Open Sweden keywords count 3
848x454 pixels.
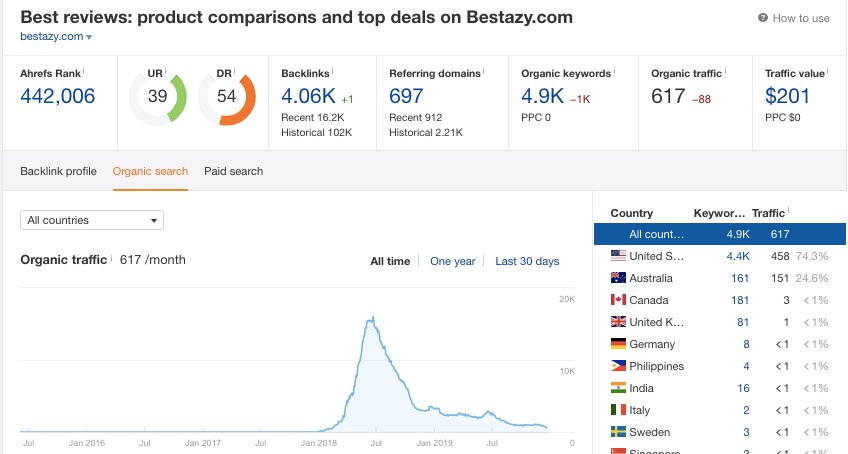tap(746, 432)
